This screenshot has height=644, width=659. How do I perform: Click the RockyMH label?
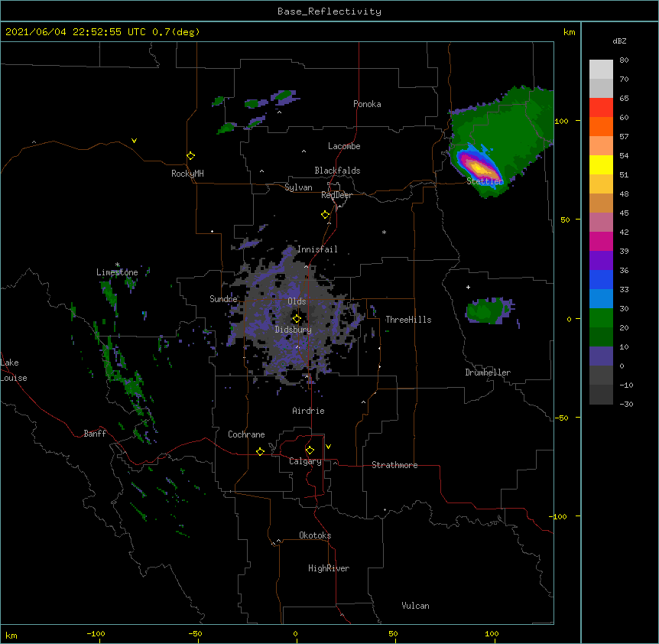[187, 174]
